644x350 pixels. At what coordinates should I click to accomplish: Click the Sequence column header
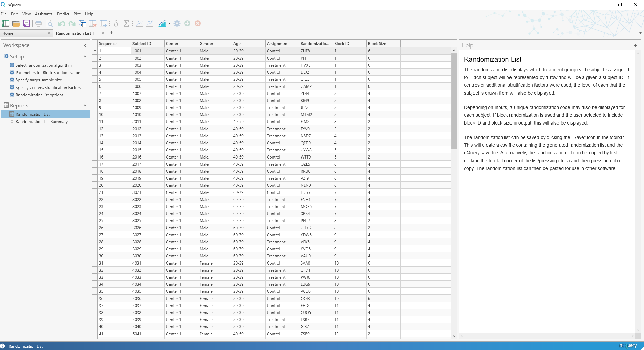click(x=114, y=44)
